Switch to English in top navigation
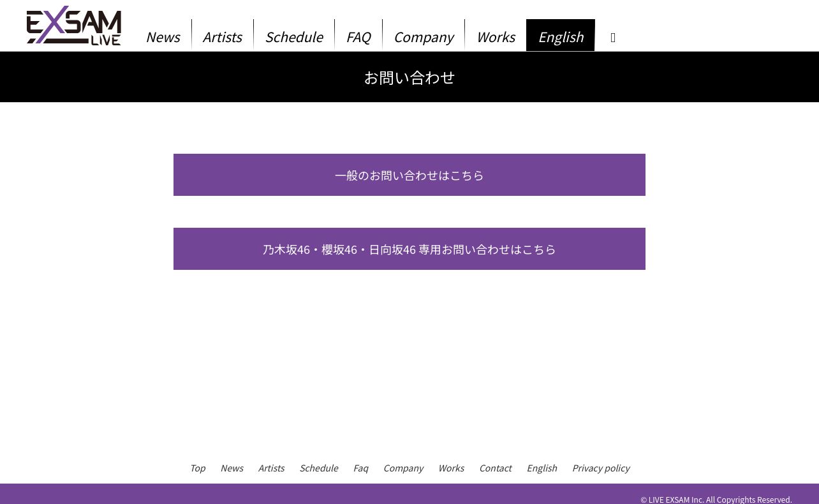The height and width of the screenshot is (504, 819). 561,36
